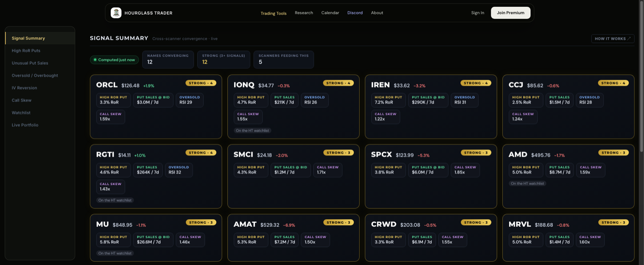Open the About page
Viewport: 644px width, 265px height.
click(x=377, y=13)
